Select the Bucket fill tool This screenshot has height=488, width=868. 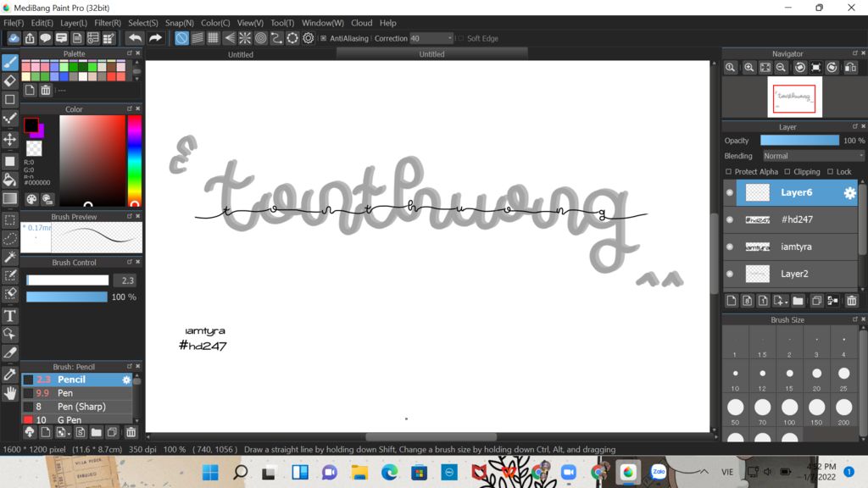(10, 180)
